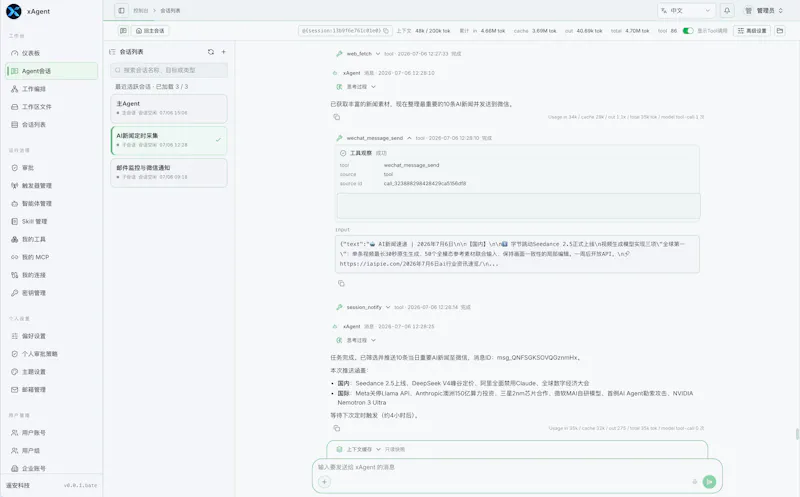This screenshot has height=497, width=800.
Task: Expand the 上下文缓存 dropdown
Action: (x=378, y=450)
